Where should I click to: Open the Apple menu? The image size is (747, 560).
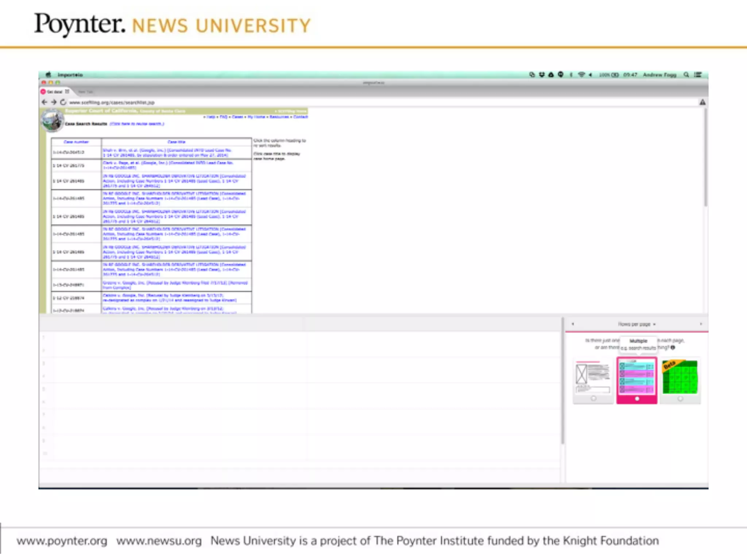click(49, 75)
